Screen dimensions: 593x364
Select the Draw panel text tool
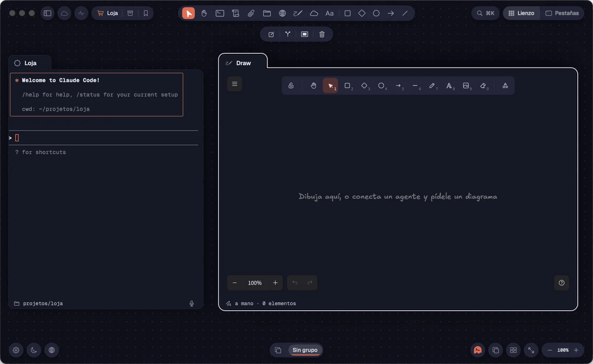(449, 86)
